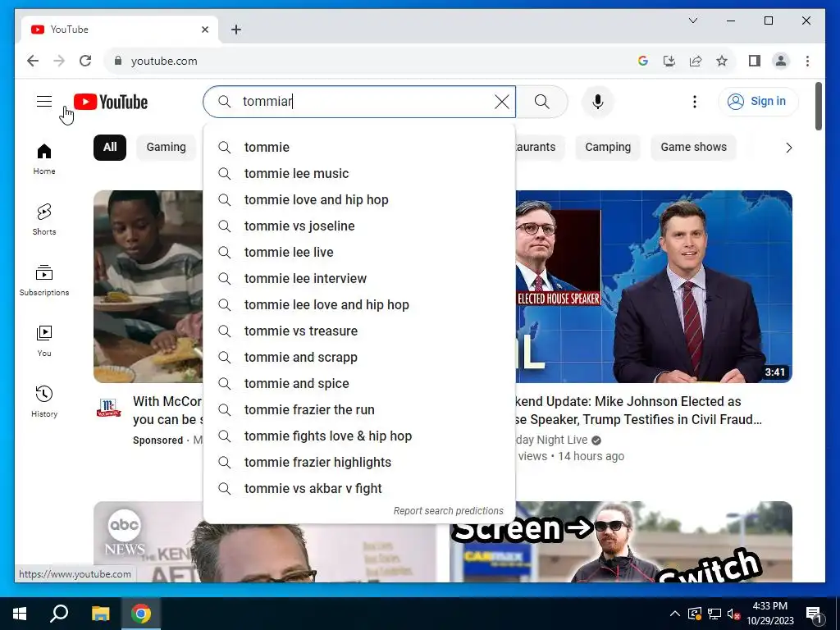Open the tab search chevron

(x=692, y=21)
